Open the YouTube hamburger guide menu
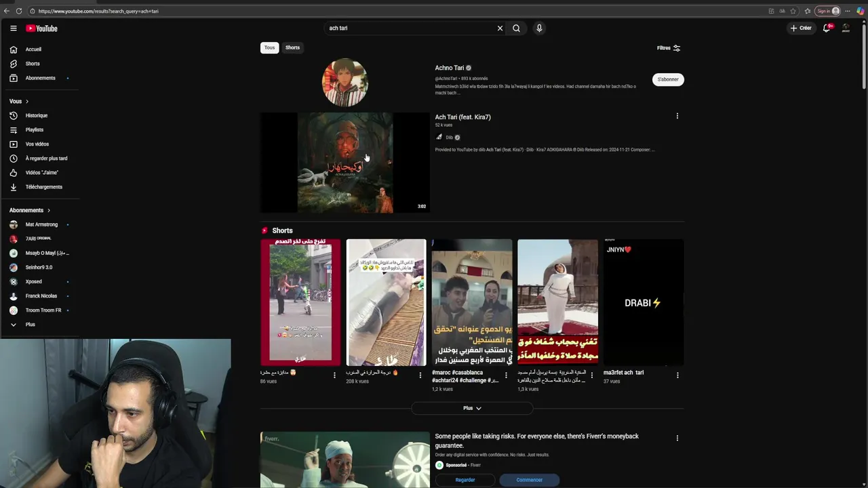 coord(13,28)
